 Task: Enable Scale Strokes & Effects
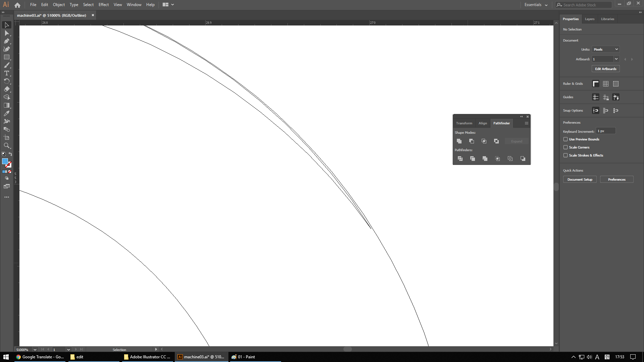[566, 155]
